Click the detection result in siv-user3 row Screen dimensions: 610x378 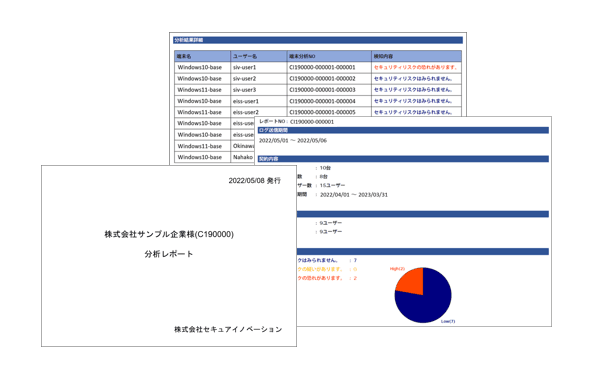point(413,90)
